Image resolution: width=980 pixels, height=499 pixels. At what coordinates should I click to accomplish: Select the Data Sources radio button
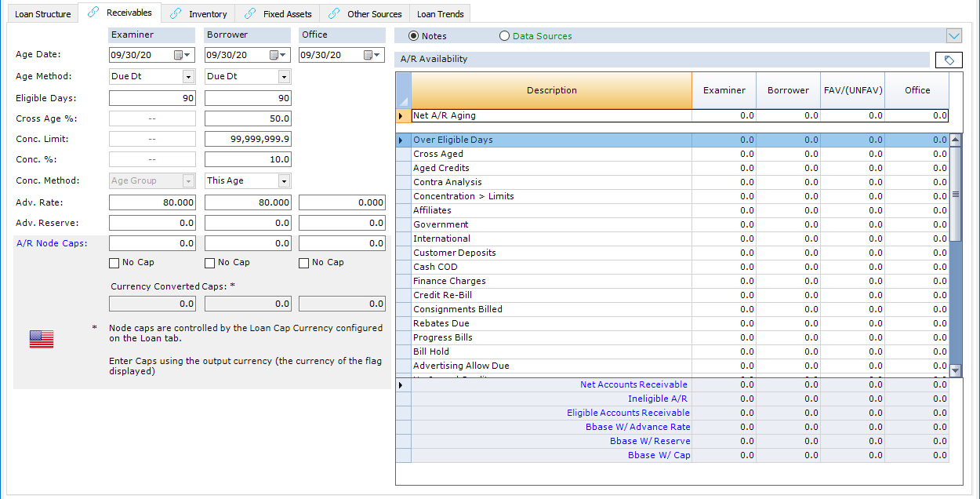(x=504, y=36)
